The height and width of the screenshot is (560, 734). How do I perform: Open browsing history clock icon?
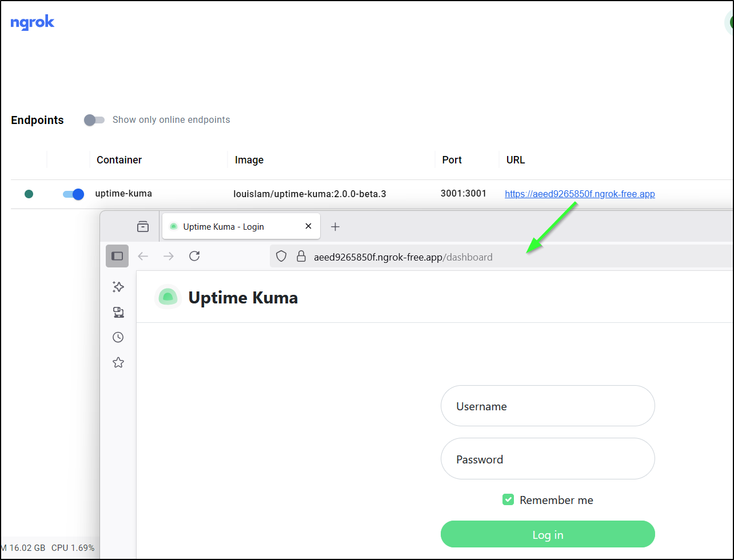point(118,337)
